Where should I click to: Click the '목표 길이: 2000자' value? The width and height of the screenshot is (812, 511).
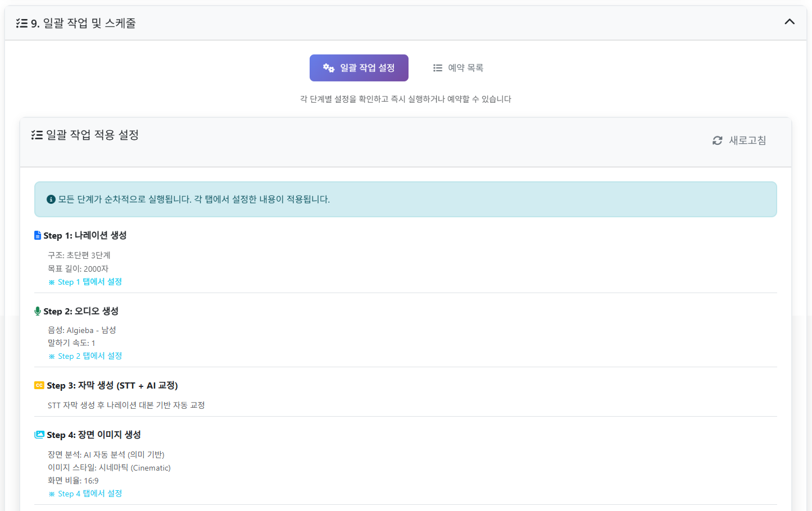pyautogui.click(x=78, y=269)
